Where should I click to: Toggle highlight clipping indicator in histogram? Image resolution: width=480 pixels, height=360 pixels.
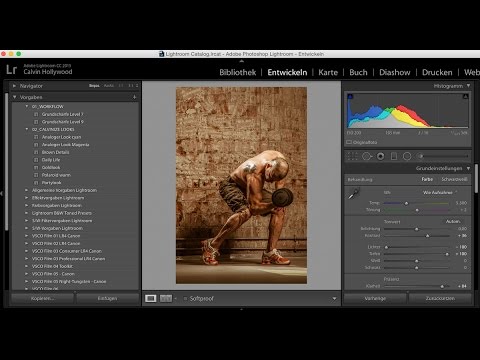(x=465, y=97)
